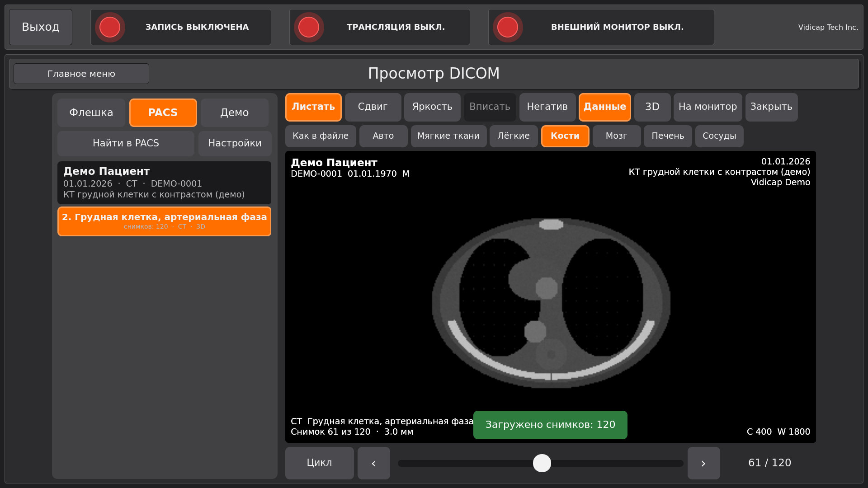Go to next slice with right arrow
This screenshot has height=488, width=868.
(704, 463)
